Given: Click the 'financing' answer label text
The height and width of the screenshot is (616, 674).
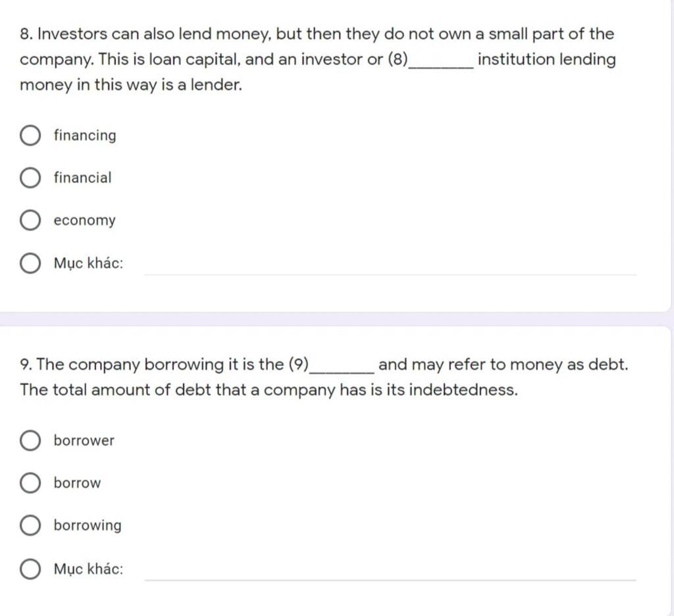Looking at the screenshot, I should pyautogui.click(x=85, y=136).
